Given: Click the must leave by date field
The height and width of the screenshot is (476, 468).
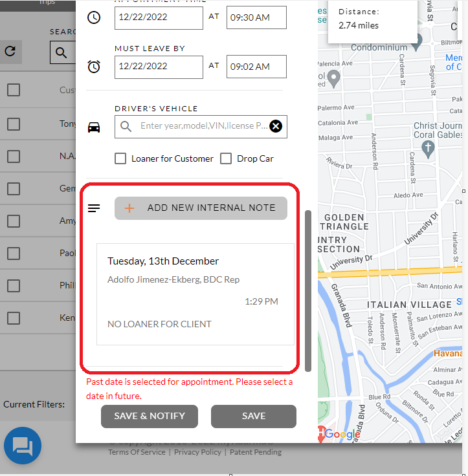Looking at the screenshot, I should (159, 67).
